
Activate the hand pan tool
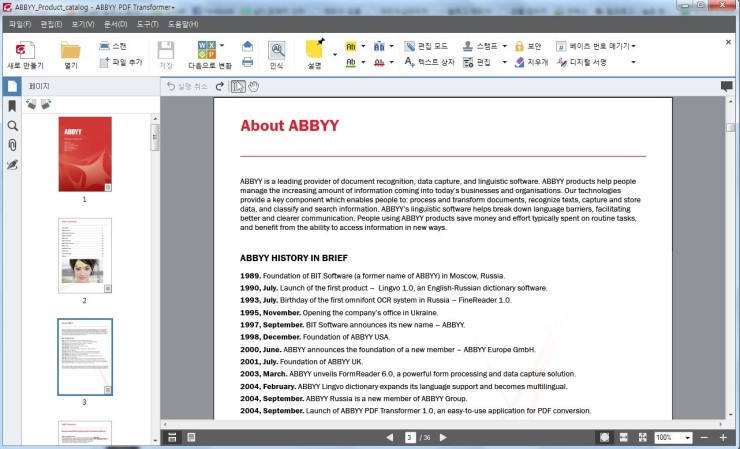coord(254,86)
